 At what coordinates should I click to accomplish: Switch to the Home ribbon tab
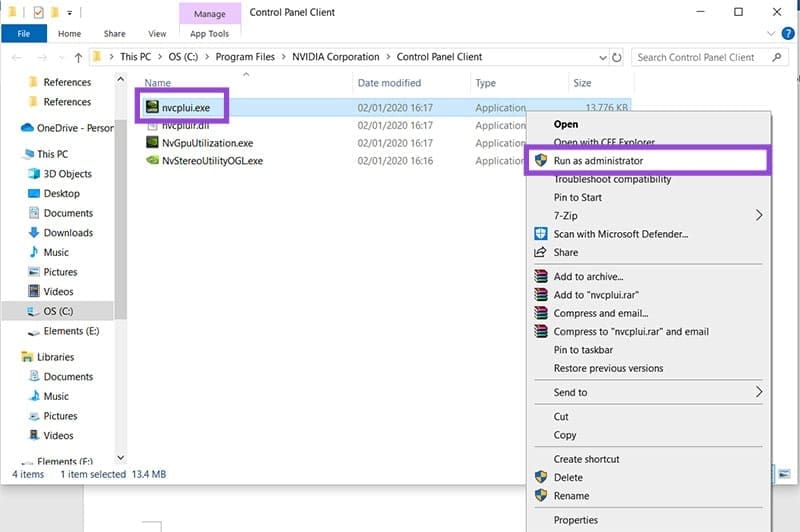(69, 34)
